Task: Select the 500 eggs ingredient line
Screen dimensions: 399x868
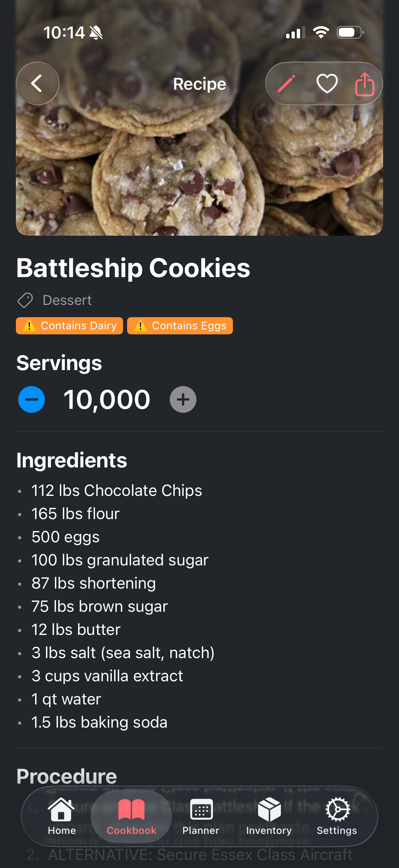Action: point(65,537)
